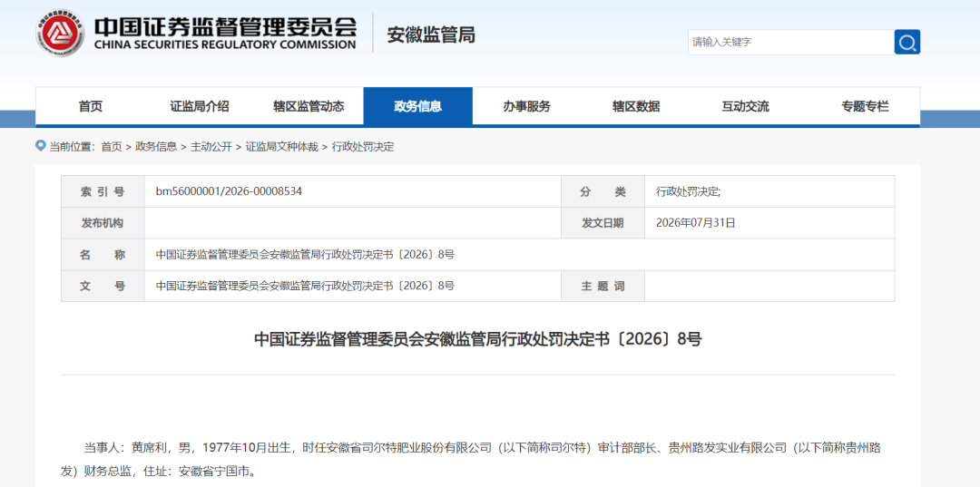Click the 主题词 label cell
Viewport: 980px width, 487px height.
pos(603,286)
